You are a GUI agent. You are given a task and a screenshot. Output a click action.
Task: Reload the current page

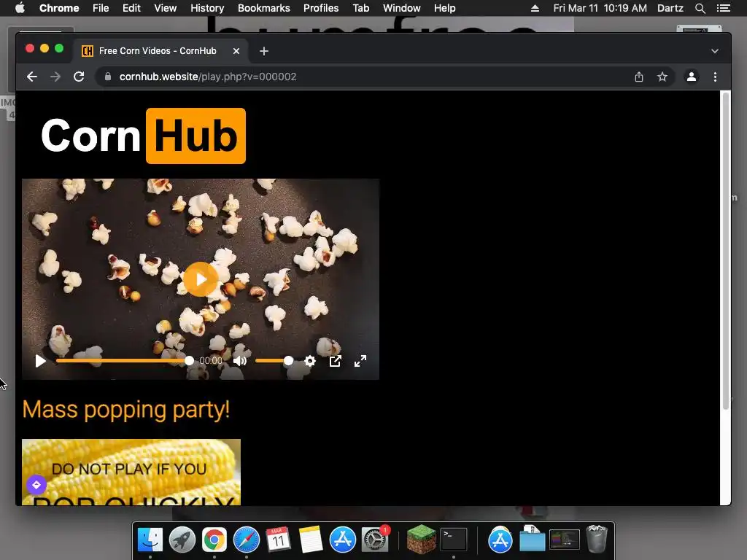[x=79, y=77]
